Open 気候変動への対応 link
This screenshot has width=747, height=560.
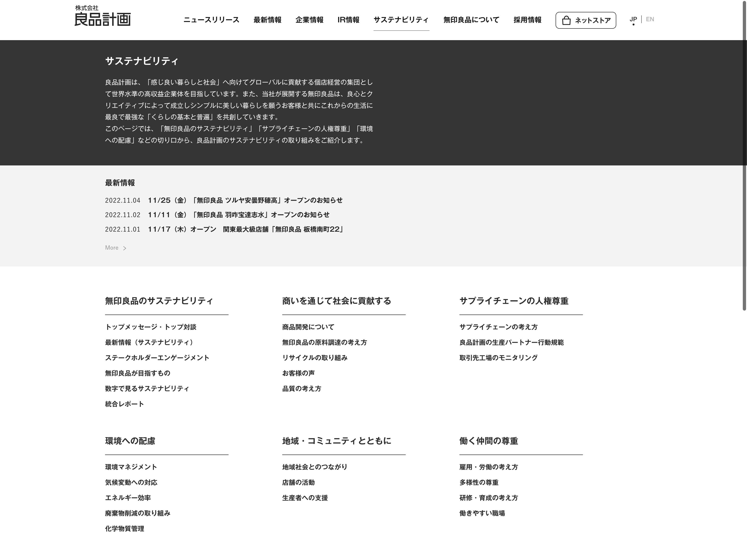pos(131,482)
